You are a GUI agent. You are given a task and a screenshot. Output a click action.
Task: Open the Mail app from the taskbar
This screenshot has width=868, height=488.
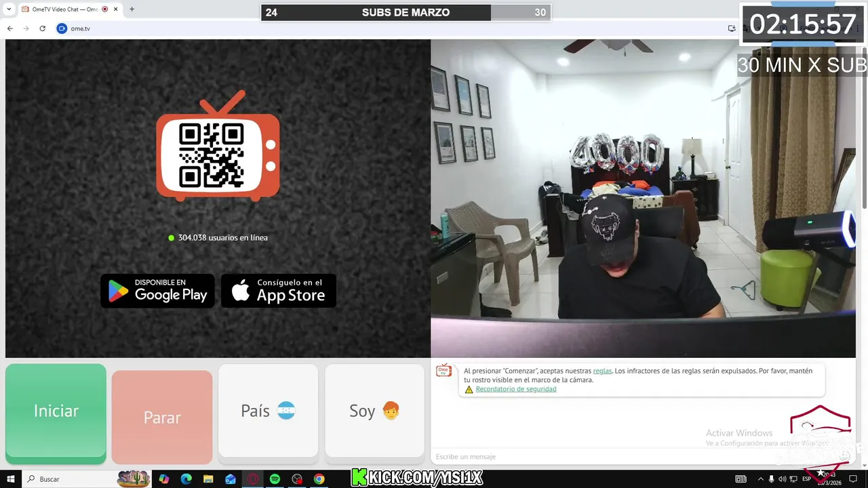tap(231, 479)
